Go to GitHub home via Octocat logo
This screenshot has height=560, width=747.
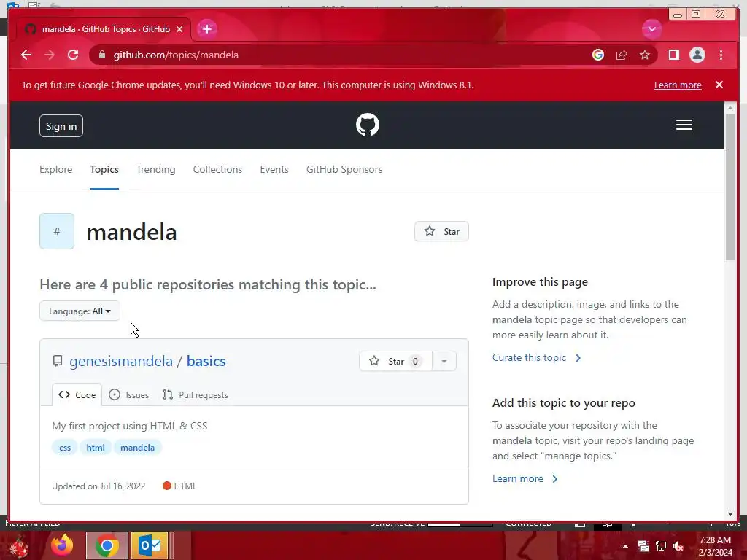tap(368, 125)
